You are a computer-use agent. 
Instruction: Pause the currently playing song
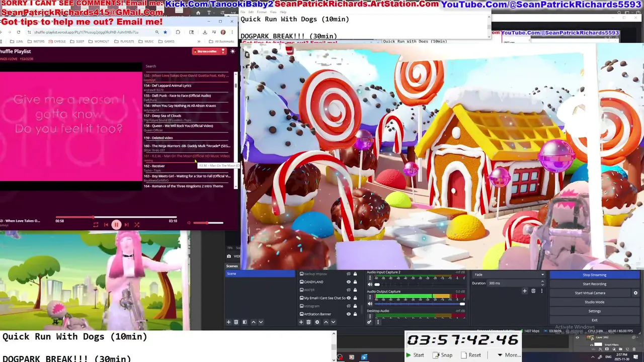coord(116,225)
